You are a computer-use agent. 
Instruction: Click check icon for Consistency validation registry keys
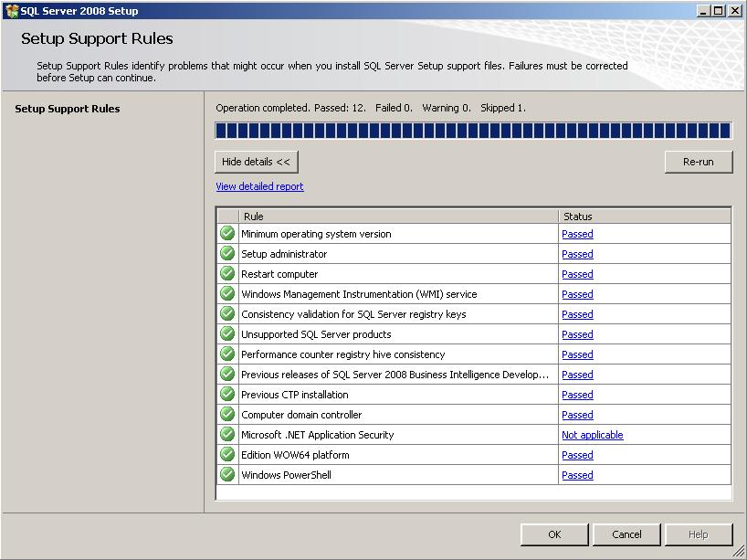coord(227,313)
